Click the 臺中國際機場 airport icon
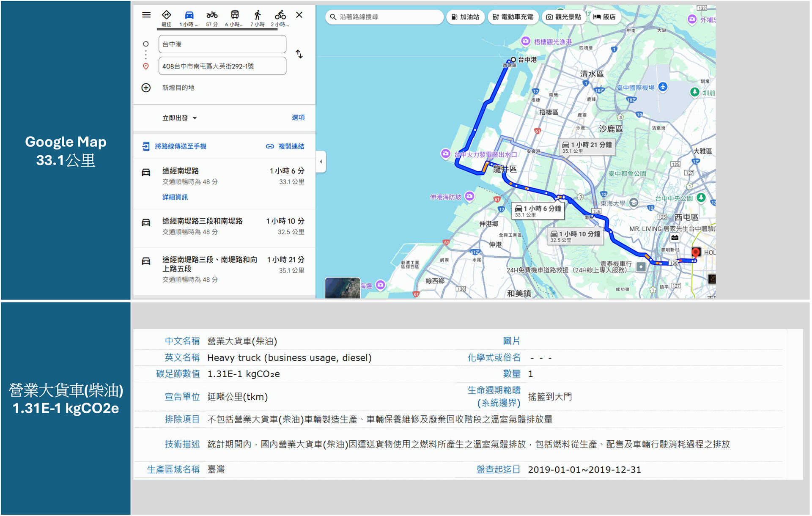Screen dimensions: 812x516 663,87
